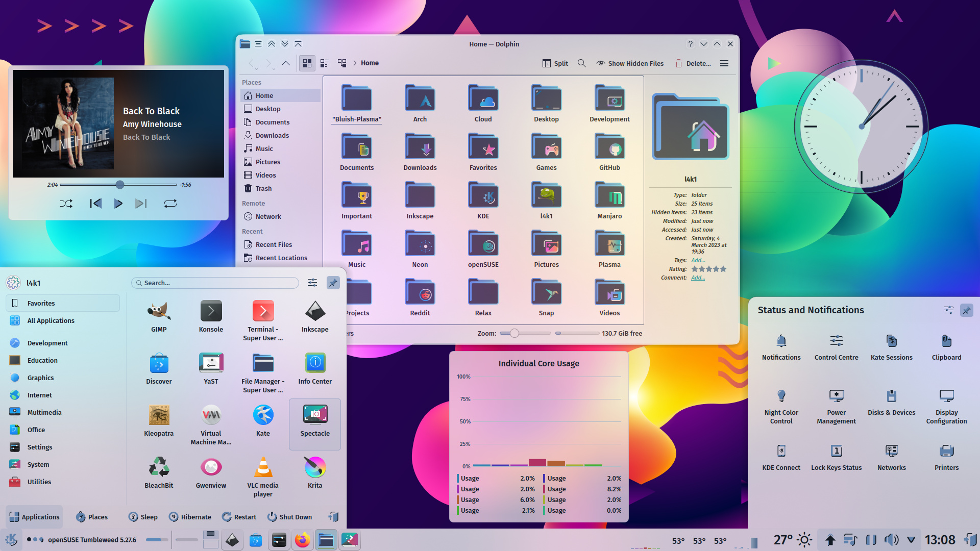Open the Arch folder in Dolphin
This screenshot has height=551, width=980.
(420, 104)
